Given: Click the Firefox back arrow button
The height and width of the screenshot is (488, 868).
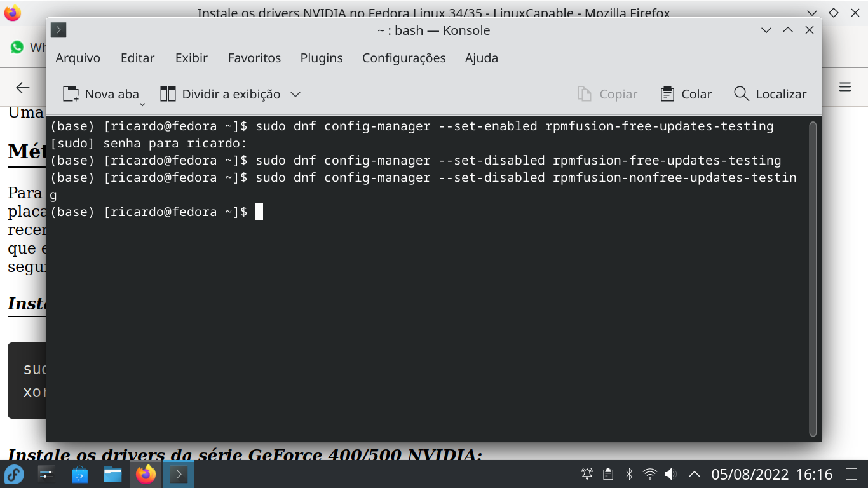Looking at the screenshot, I should pos(23,88).
